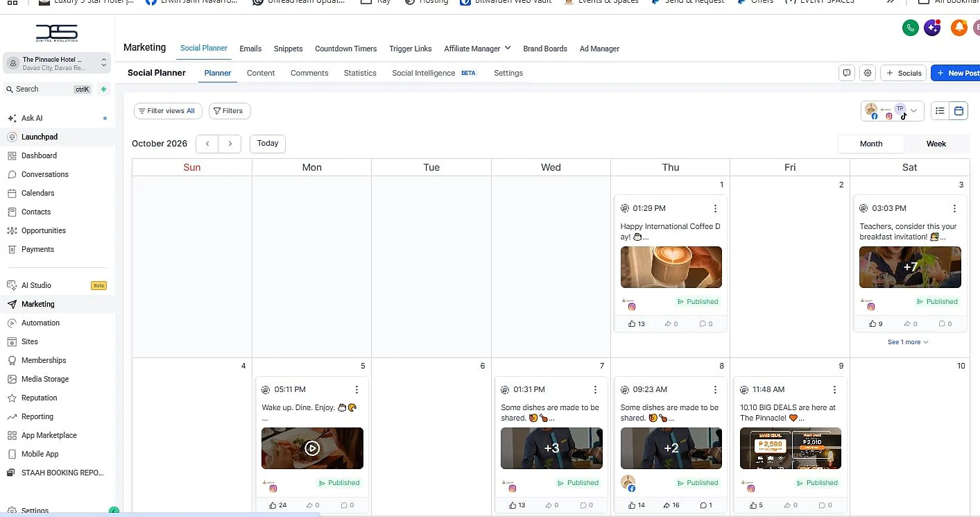The height and width of the screenshot is (517, 980).
Task: Open the Filters button
Action: [x=229, y=111]
